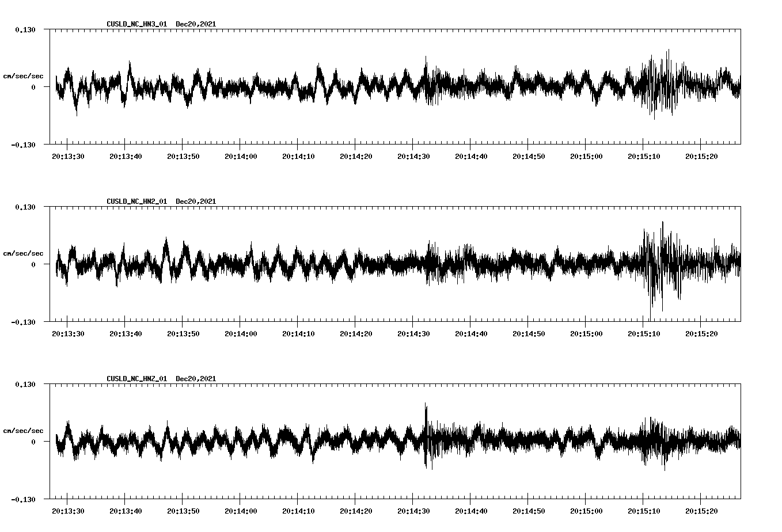
Task: Select the 0.130 upper limit on HNZ plot
Action: point(25,384)
